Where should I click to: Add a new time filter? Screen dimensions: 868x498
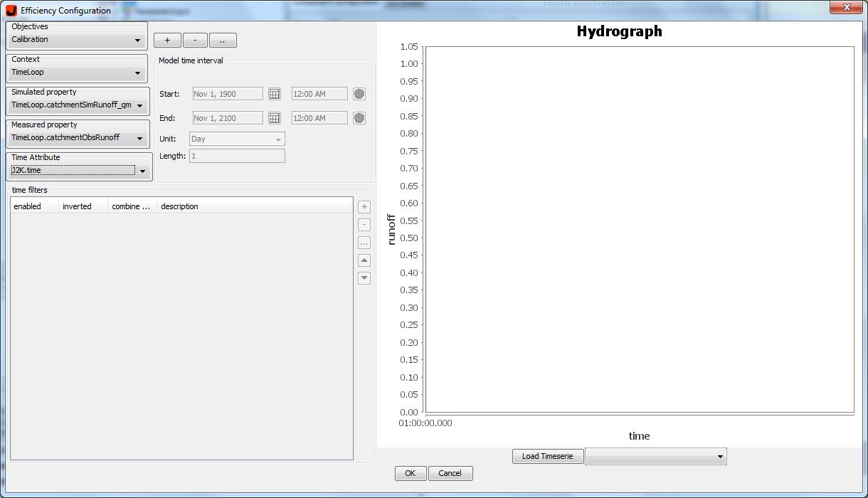click(364, 207)
